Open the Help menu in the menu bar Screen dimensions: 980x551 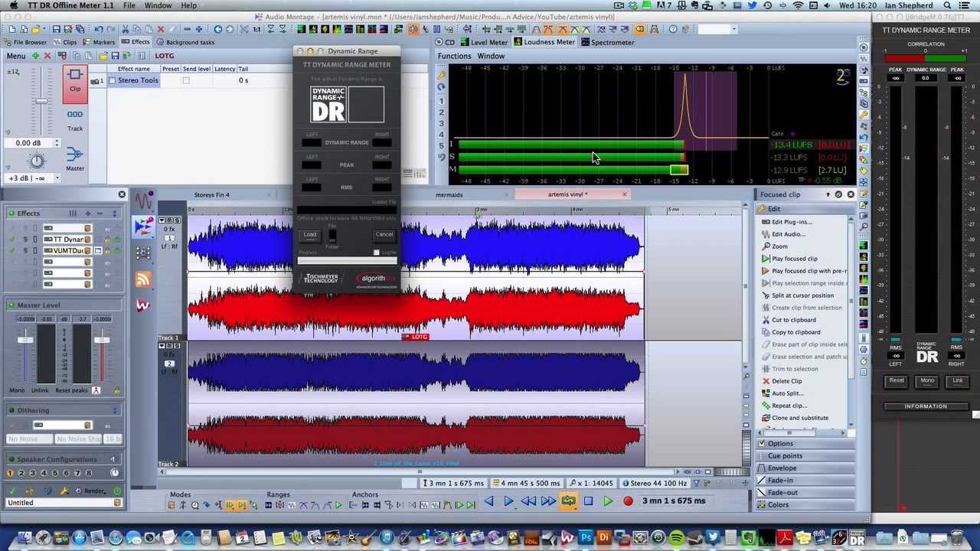tap(188, 5)
